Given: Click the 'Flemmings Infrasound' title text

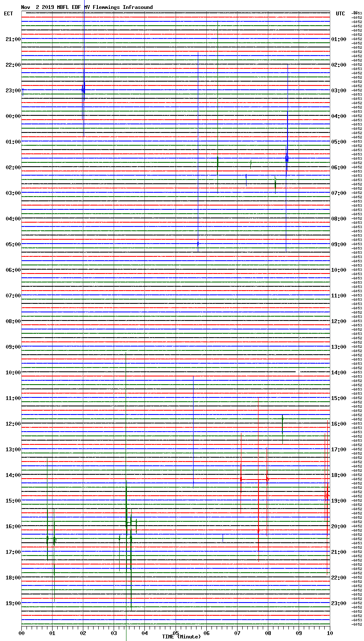Looking at the screenshot, I should point(123,7).
